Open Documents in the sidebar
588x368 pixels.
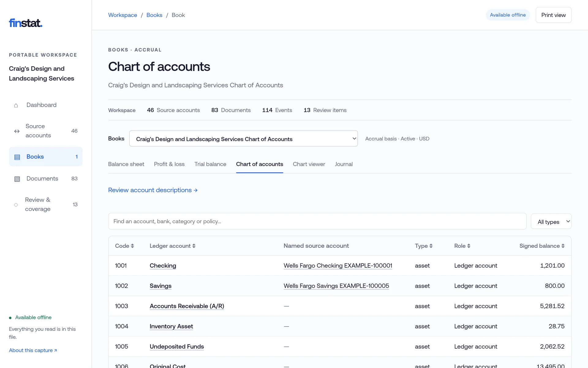coord(46,178)
